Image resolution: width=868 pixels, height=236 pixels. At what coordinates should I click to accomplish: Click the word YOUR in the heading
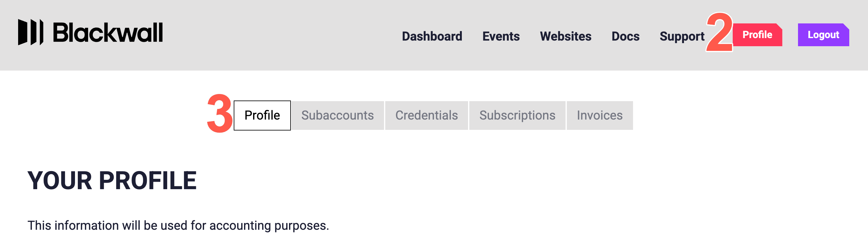click(x=60, y=181)
